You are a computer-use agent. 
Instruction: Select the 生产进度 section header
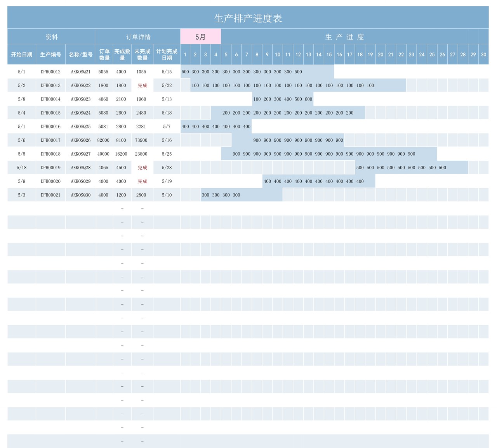(x=344, y=37)
